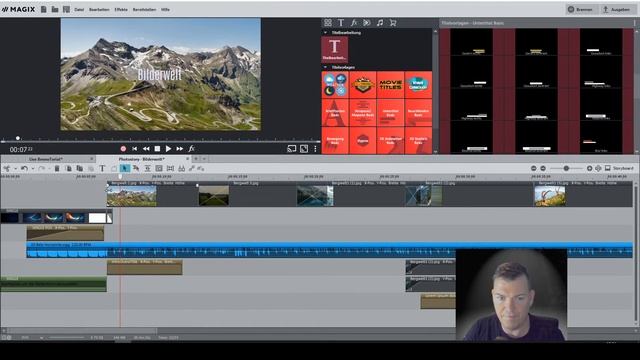Click the binoculars search icon

click(x=181, y=168)
